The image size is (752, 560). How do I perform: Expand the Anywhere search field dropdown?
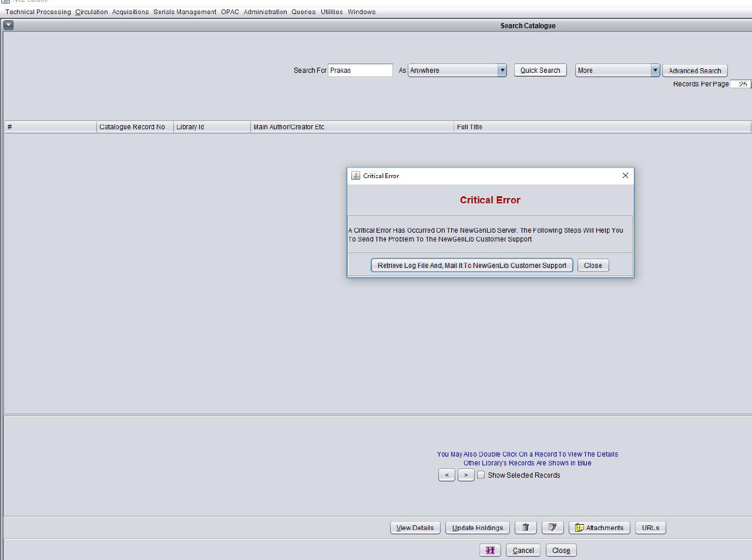tap(502, 71)
